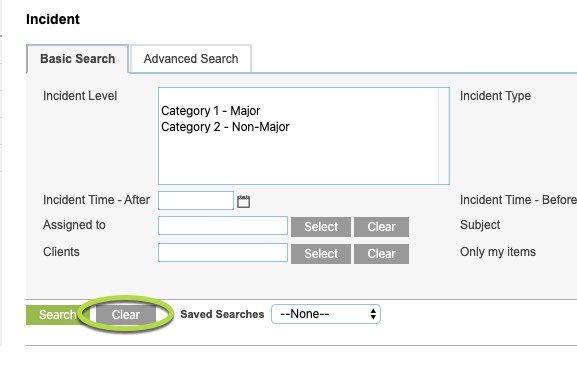This screenshot has width=577, height=365.
Task: Click the Incident Level label
Action: click(x=80, y=96)
